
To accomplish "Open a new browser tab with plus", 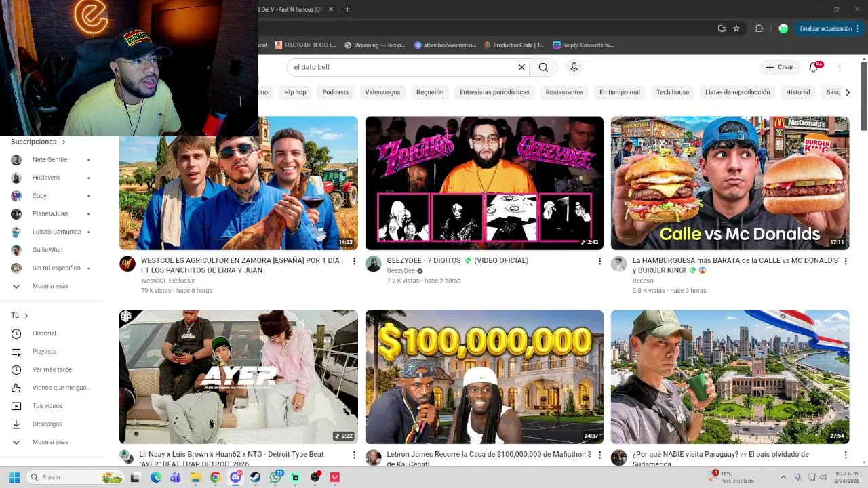I will coord(347,9).
